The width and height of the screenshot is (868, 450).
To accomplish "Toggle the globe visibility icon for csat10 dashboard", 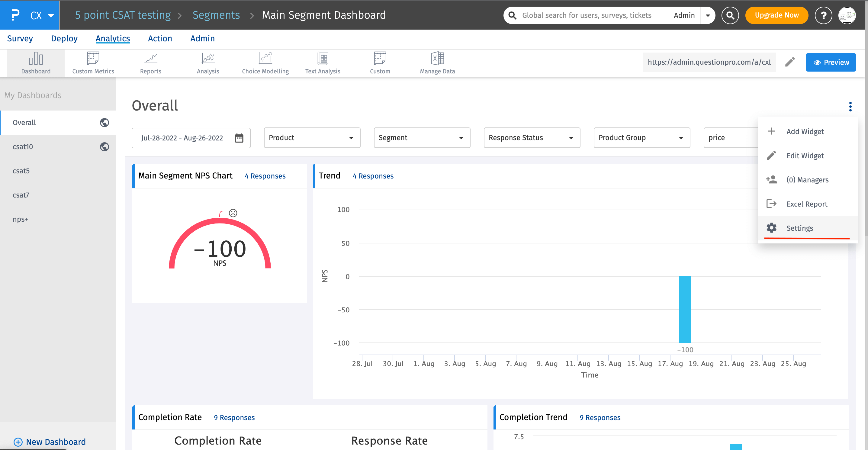I will [104, 147].
